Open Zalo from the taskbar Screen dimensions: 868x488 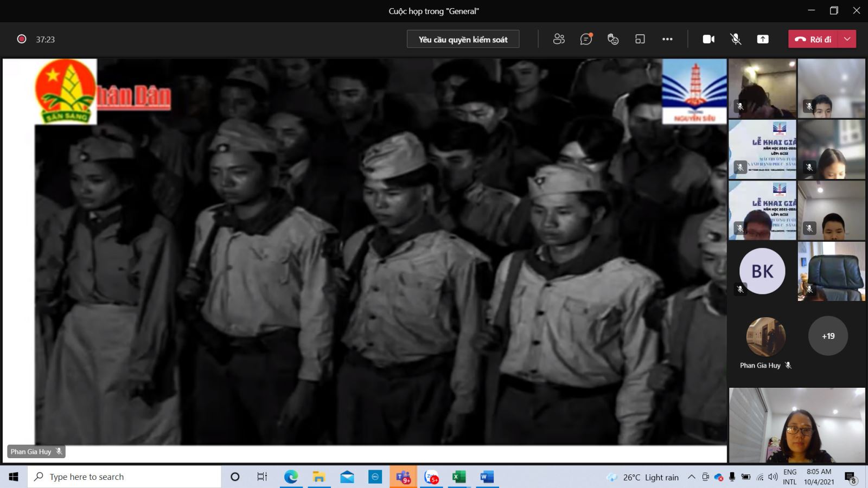point(431,477)
